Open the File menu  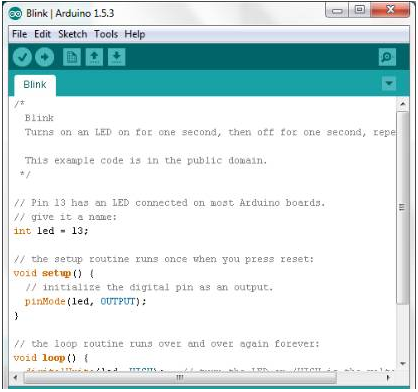coord(19,34)
